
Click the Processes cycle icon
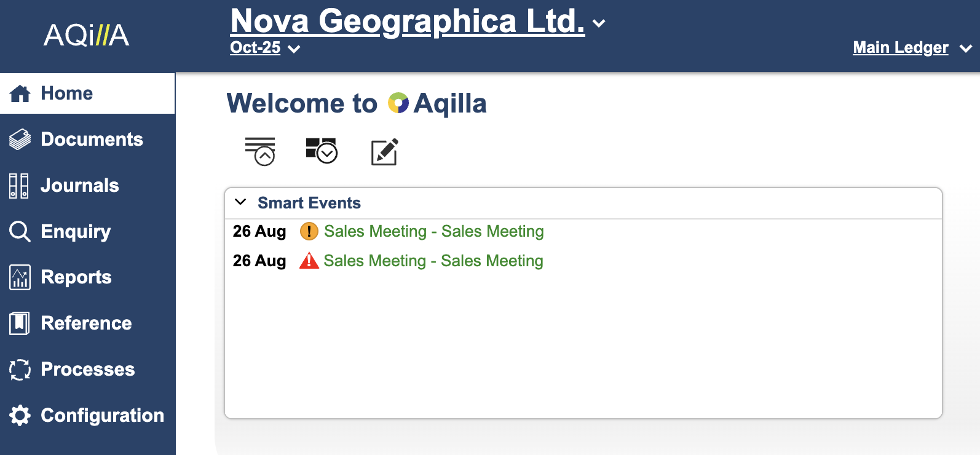coord(20,370)
